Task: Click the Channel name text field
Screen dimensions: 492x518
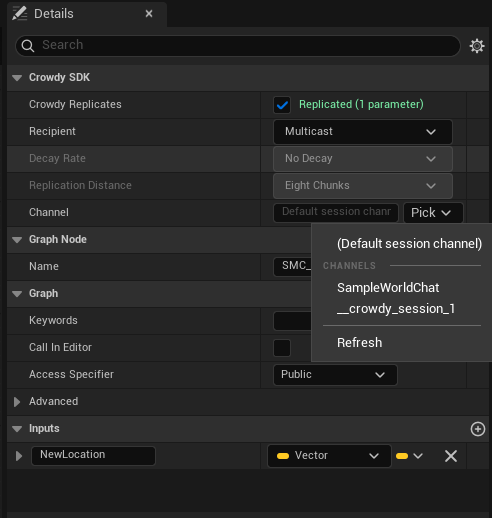Action: [x=336, y=213]
